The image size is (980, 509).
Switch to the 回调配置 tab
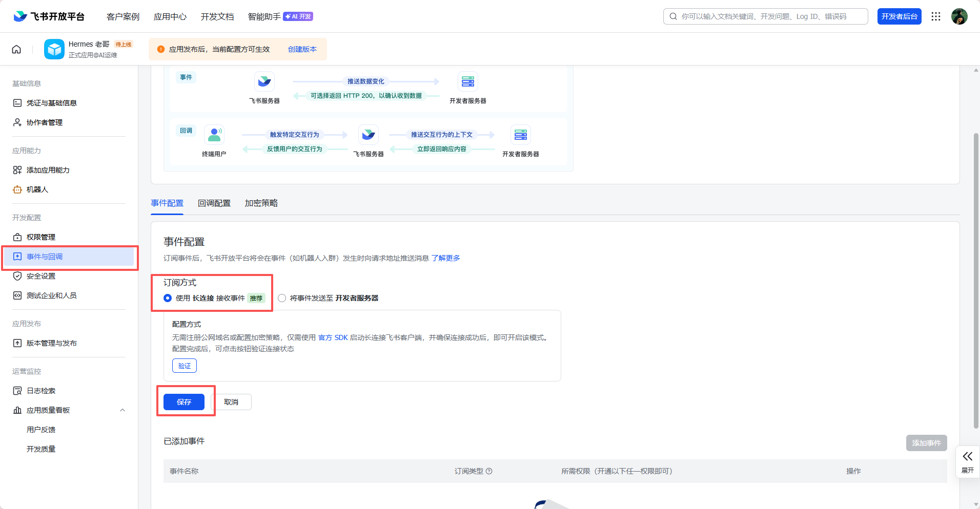(214, 203)
